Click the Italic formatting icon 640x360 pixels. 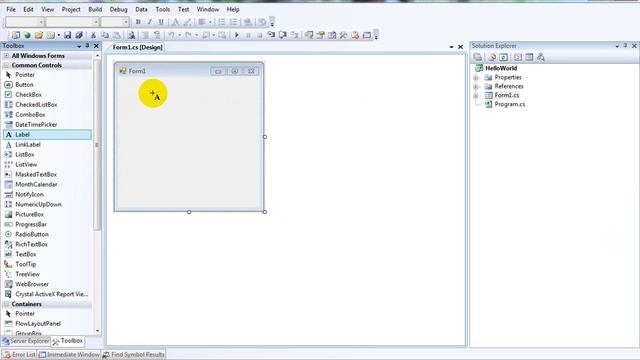point(149,22)
